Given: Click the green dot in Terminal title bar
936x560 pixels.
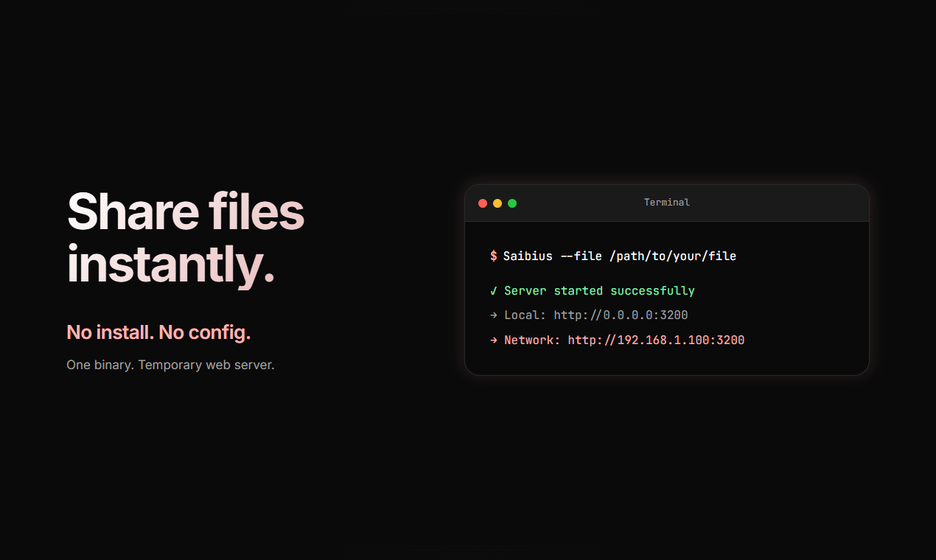Looking at the screenshot, I should coord(512,203).
